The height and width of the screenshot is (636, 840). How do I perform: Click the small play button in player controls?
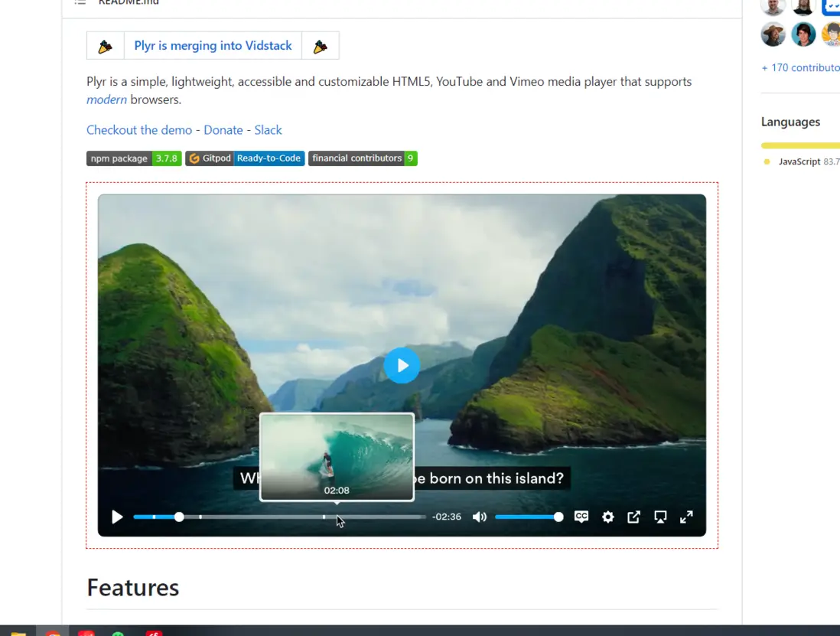pos(117,517)
